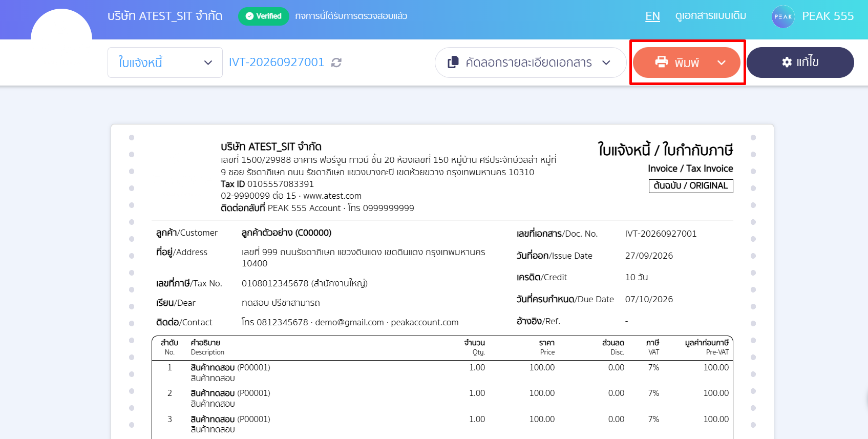Click the company name บริษัท ATEST_SIT จำกัด in header
Viewport: 868px width, 439px height.
coord(165,16)
